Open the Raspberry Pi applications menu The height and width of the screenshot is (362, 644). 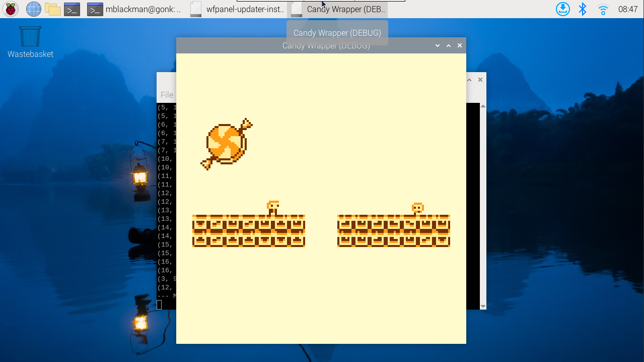coord(10,9)
